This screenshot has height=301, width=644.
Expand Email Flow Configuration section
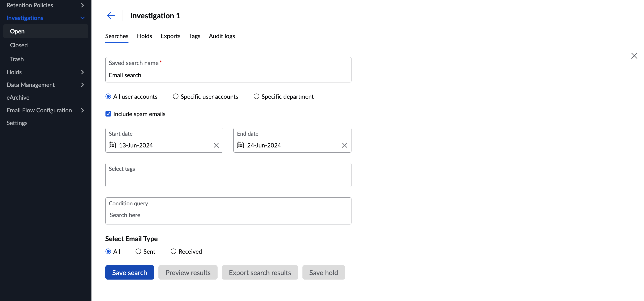point(83,110)
